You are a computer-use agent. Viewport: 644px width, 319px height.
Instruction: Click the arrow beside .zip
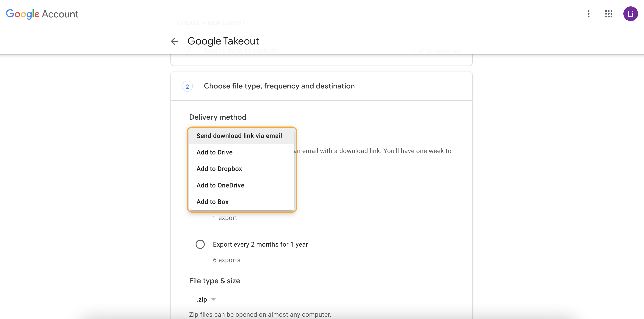(213, 299)
